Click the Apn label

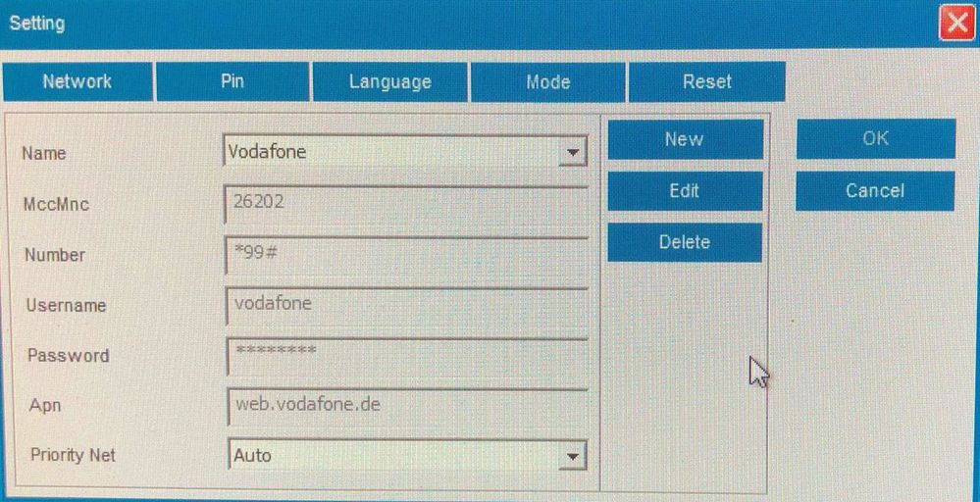(x=45, y=406)
